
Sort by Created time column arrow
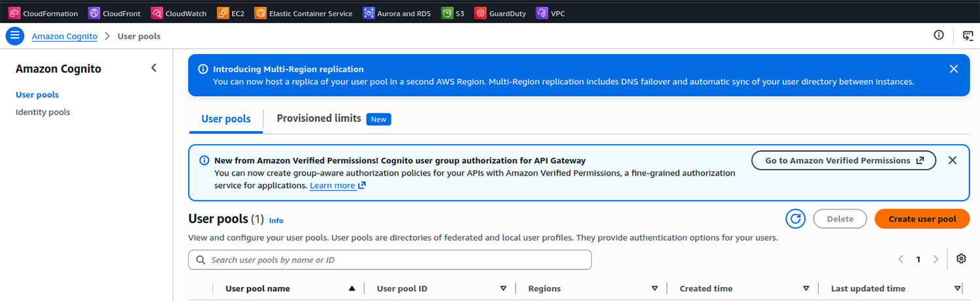pyautogui.click(x=806, y=288)
